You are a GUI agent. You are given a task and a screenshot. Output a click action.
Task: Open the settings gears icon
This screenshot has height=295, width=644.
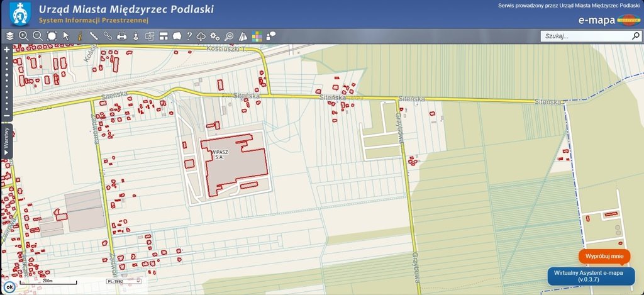coord(215,36)
